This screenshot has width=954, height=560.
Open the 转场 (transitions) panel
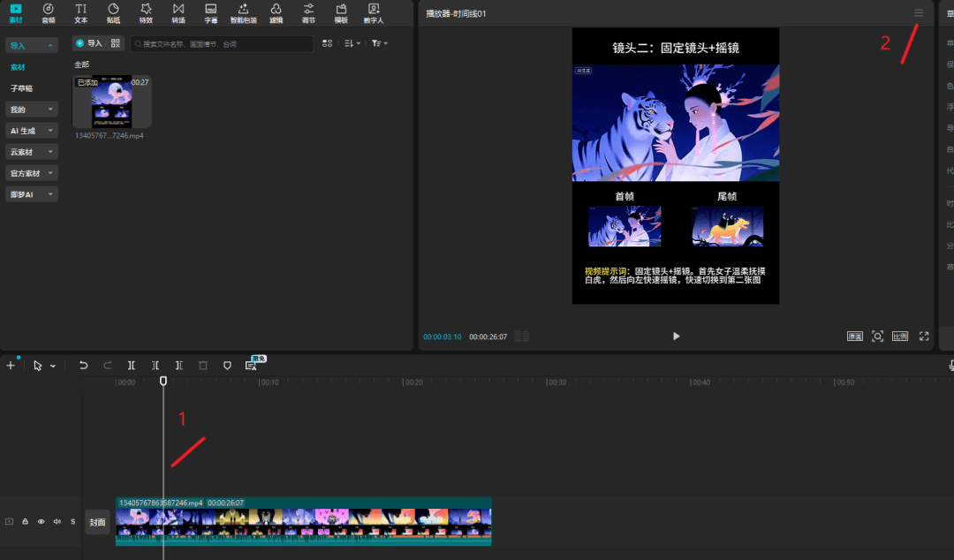pyautogui.click(x=178, y=12)
